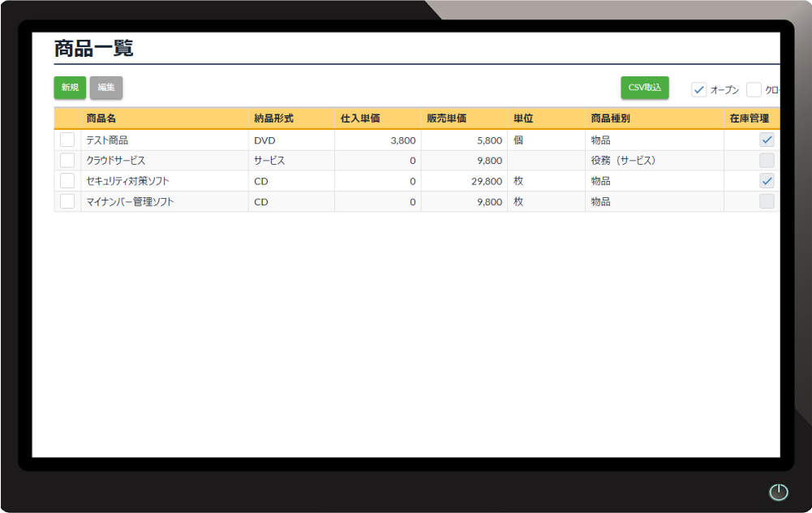The width and height of the screenshot is (812, 513).
Task: Toggle 在庫管理 checkbox for テスト商品
Action: pyautogui.click(x=767, y=140)
